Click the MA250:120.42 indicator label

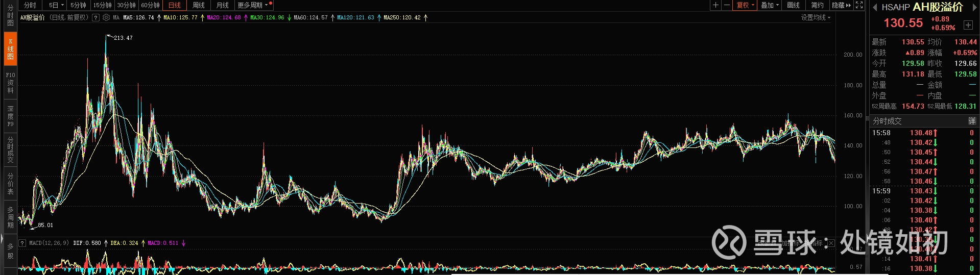tap(402, 17)
